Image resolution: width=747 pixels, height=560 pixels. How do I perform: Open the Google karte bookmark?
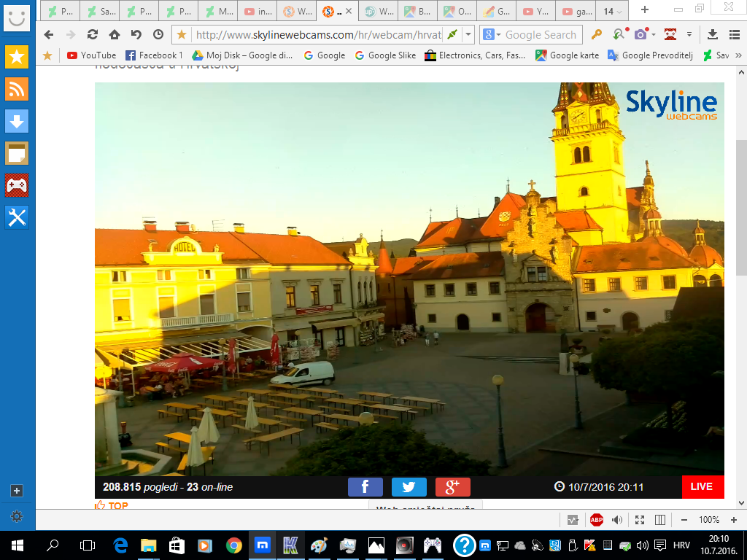tap(567, 55)
